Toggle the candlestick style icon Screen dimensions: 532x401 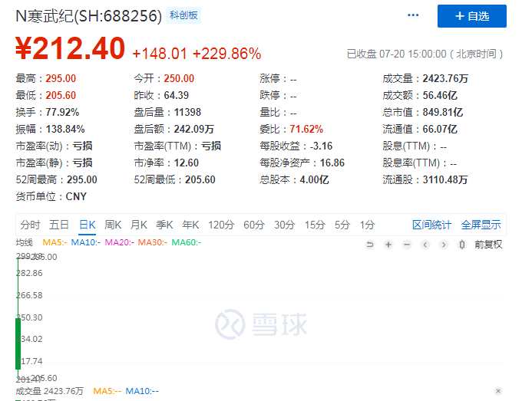[462, 245]
